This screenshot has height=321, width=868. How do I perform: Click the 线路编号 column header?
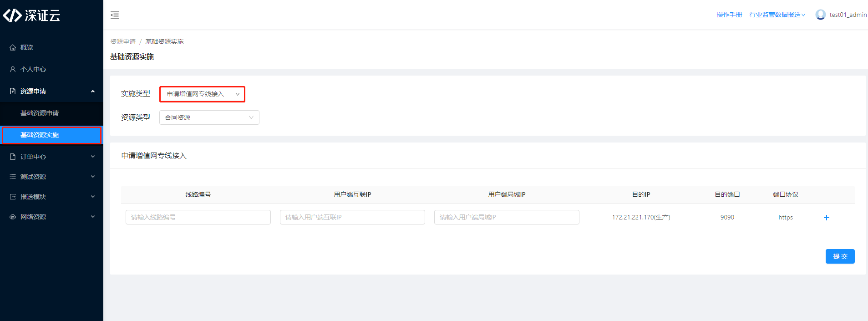pyautogui.click(x=198, y=194)
